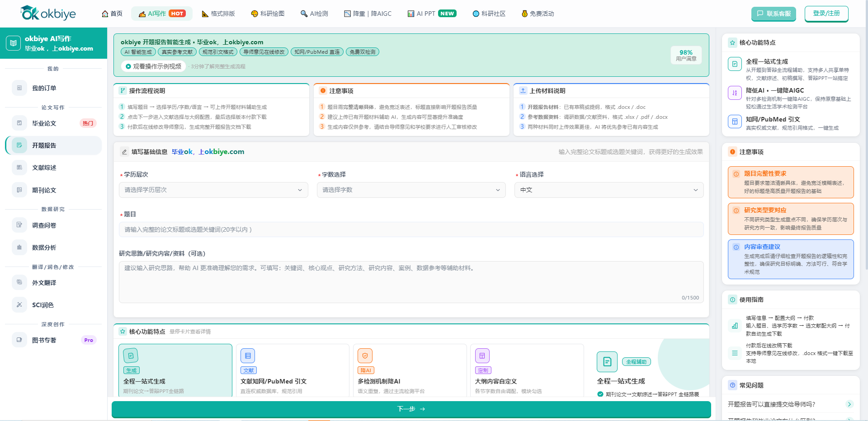This screenshot has width=868, height=421.
Task: Open 学历层次 dropdown
Action: [x=213, y=190]
